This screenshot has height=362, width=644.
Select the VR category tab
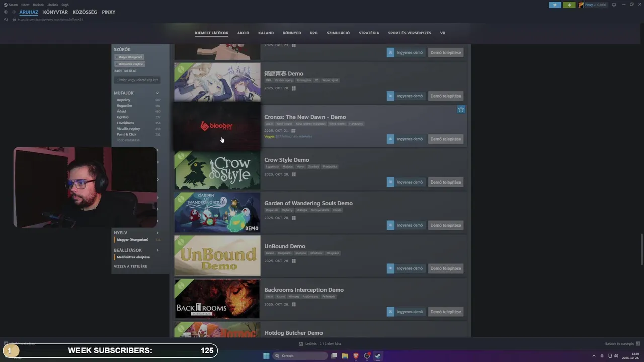coord(443,33)
